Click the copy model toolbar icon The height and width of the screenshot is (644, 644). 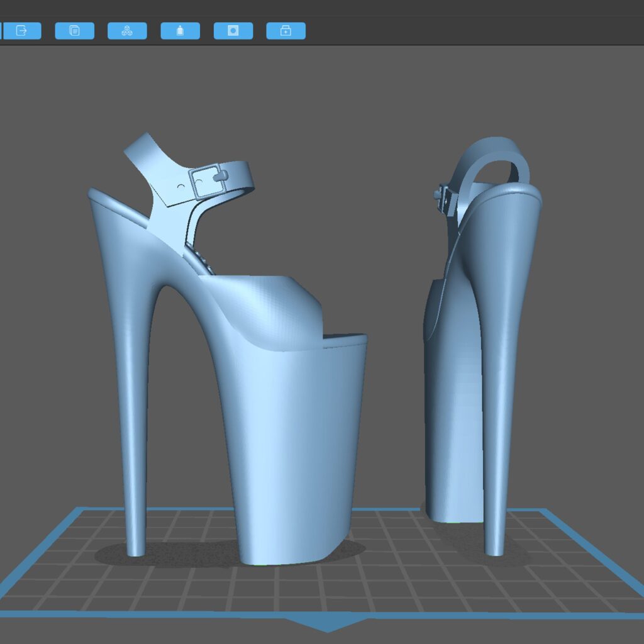click(75, 31)
